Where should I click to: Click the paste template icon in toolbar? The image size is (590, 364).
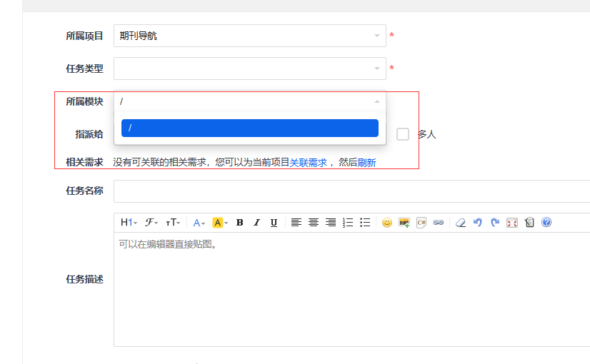coord(529,223)
